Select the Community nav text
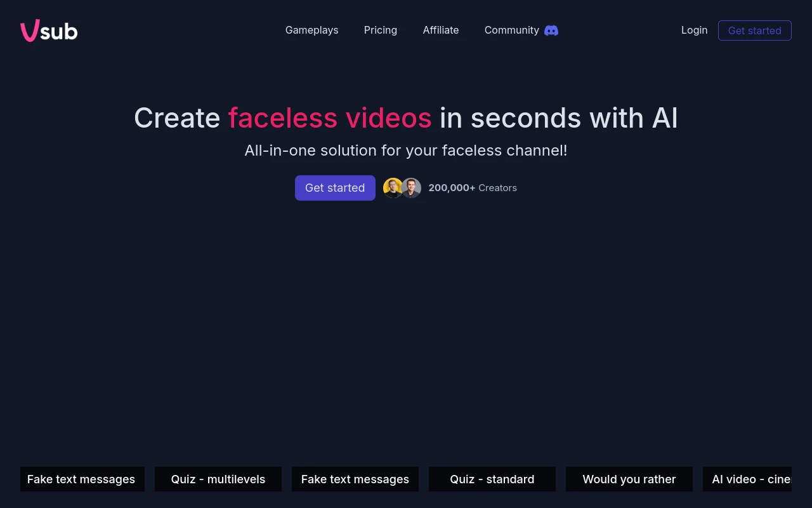This screenshot has height=508, width=812. click(511, 30)
